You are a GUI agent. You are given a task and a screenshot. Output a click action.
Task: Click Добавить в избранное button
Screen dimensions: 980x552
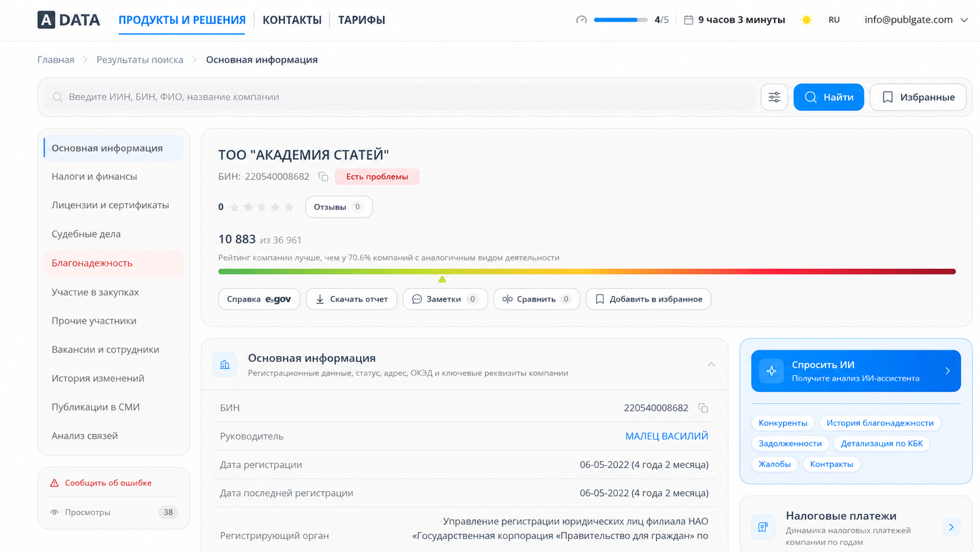648,299
